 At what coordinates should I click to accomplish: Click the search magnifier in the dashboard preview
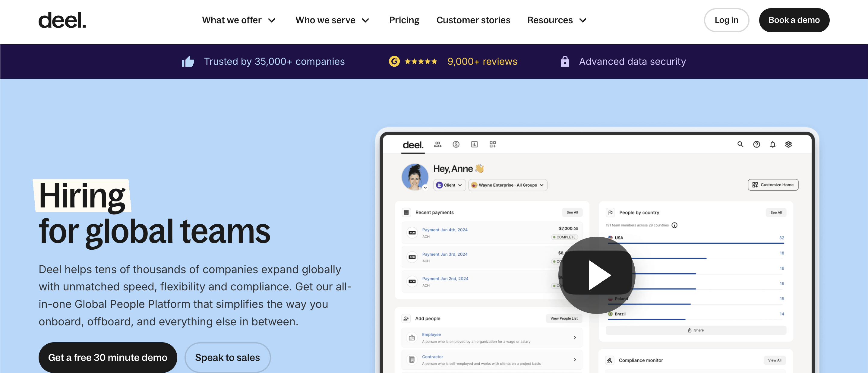tap(740, 144)
